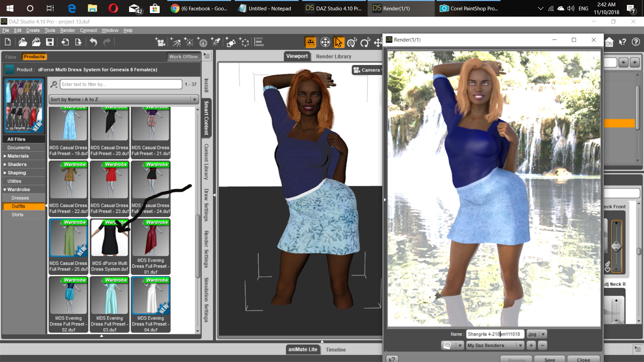The width and height of the screenshot is (644, 362).
Task: Click the Save button in Render window
Action: [x=549, y=359]
